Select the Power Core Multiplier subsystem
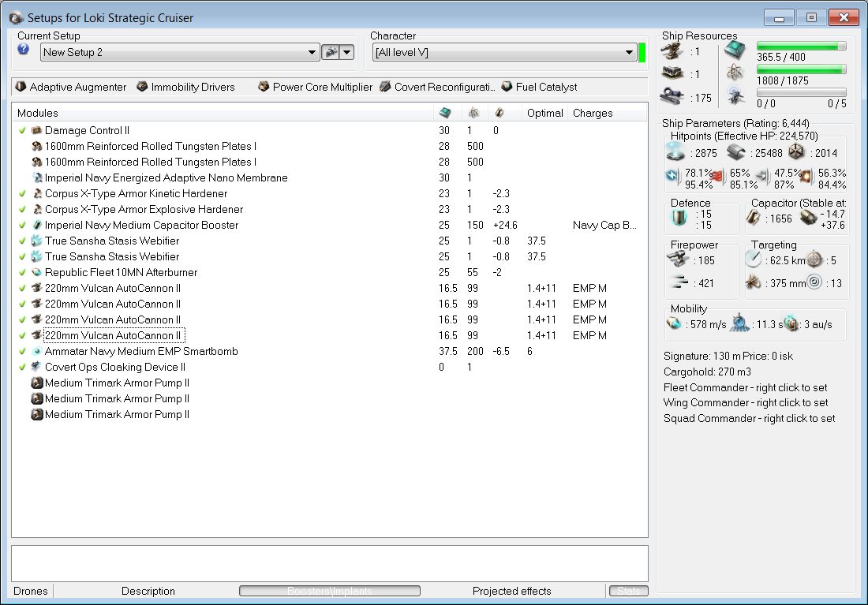This screenshot has width=868, height=605. point(316,87)
